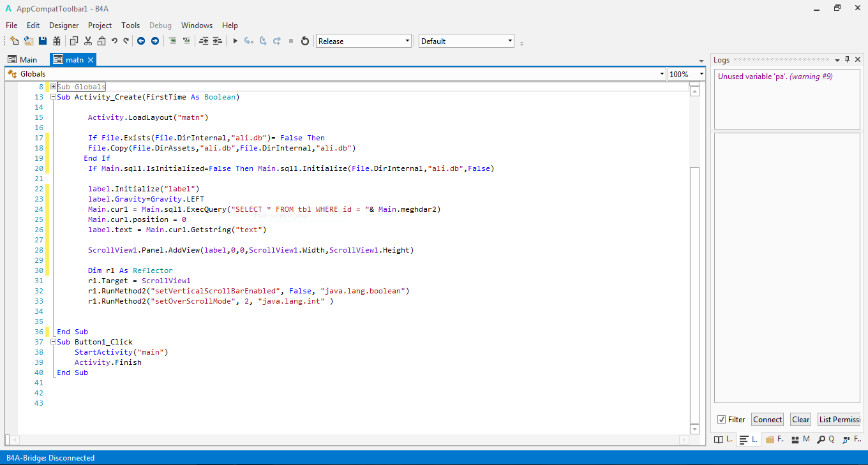The image size is (868, 465).
Task: Expand the collapsed Sub Globals region
Action: [x=53, y=87]
